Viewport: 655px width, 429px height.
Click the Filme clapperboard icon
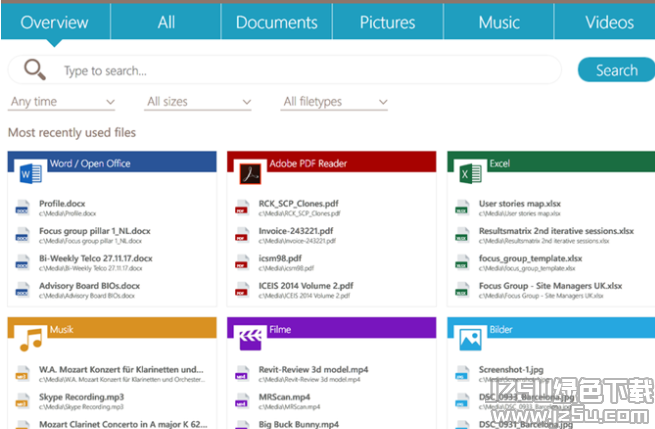pos(250,339)
